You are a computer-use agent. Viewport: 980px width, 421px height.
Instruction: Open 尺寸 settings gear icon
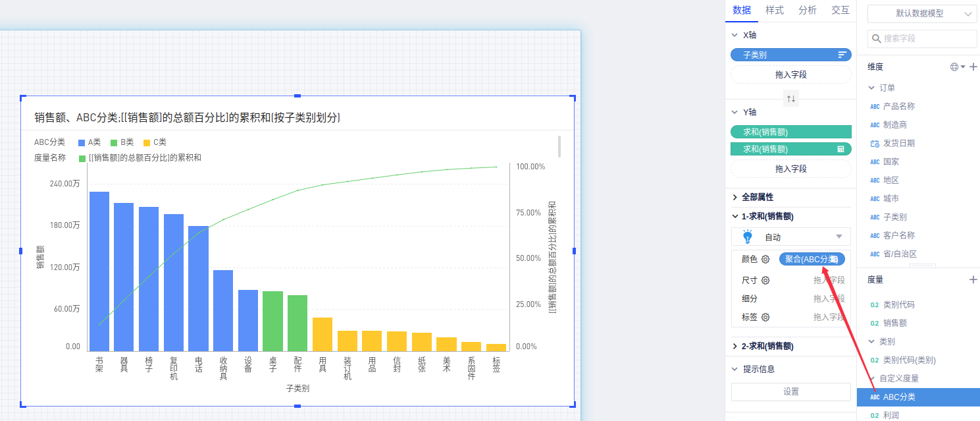pyautogui.click(x=765, y=281)
